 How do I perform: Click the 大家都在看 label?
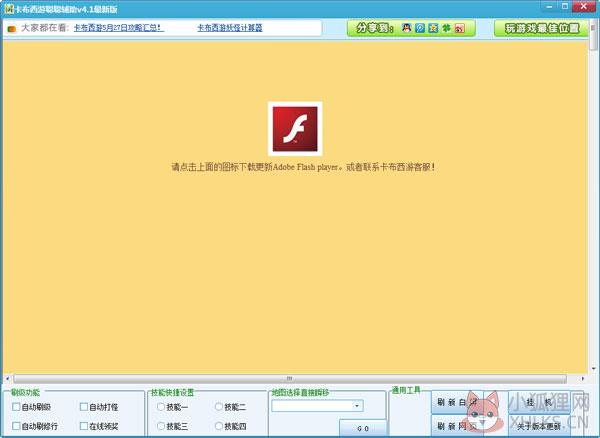[x=45, y=28]
